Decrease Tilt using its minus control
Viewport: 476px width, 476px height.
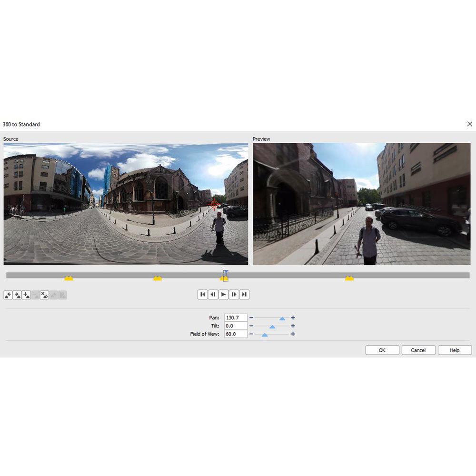[x=251, y=326]
